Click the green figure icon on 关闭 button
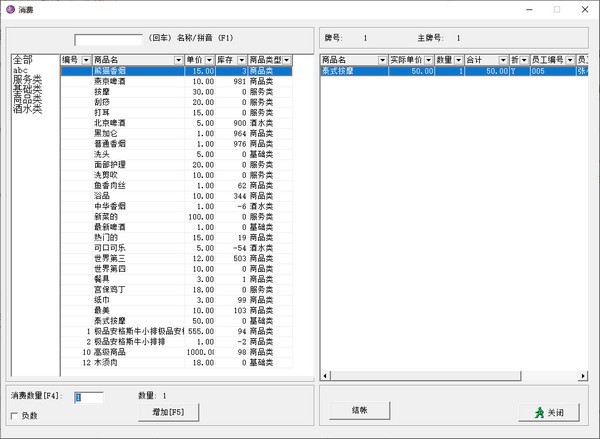Viewport: 600px width, 439px height. coord(539,413)
